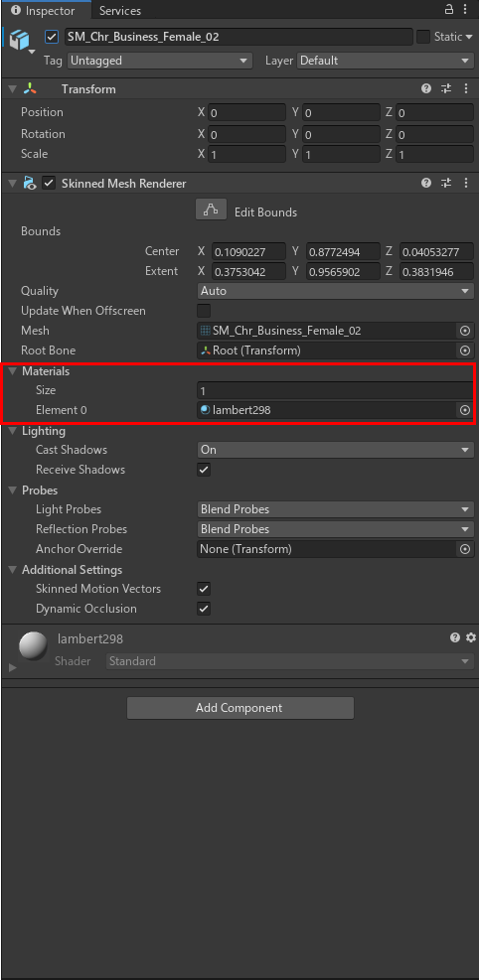Open Transform component more options menu
479x980 pixels.
466,88
